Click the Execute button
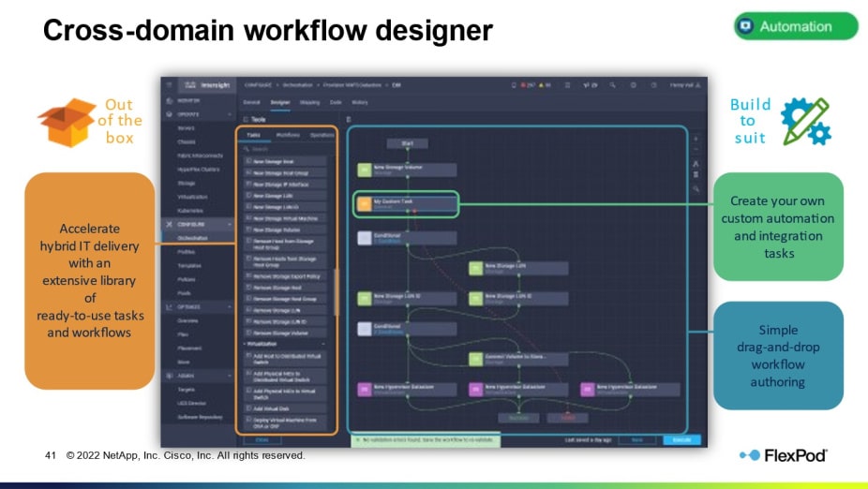Image resolution: width=868 pixels, height=489 pixels. coord(681,438)
